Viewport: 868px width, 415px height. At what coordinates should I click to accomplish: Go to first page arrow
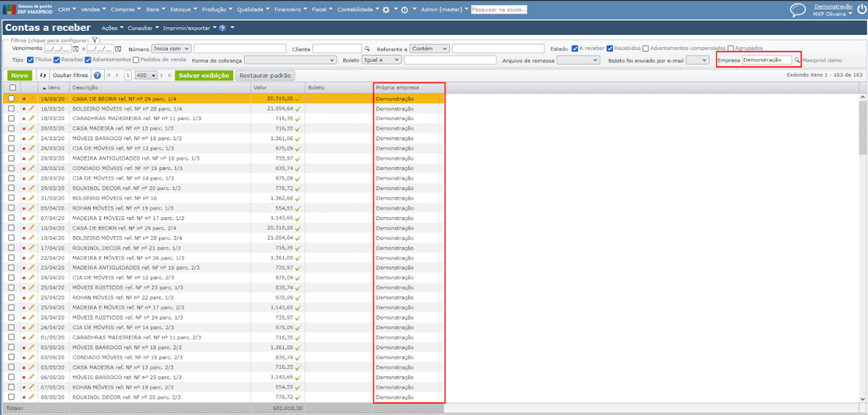point(109,76)
